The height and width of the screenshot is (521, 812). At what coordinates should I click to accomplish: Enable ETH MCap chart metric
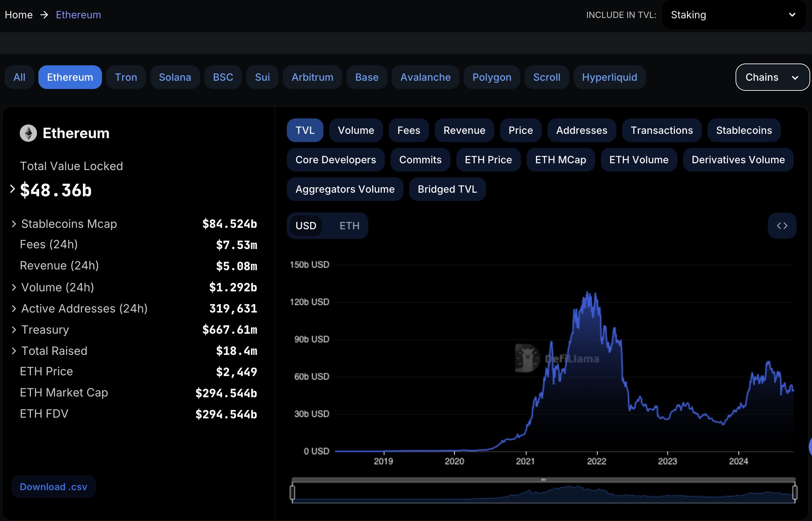click(x=560, y=160)
